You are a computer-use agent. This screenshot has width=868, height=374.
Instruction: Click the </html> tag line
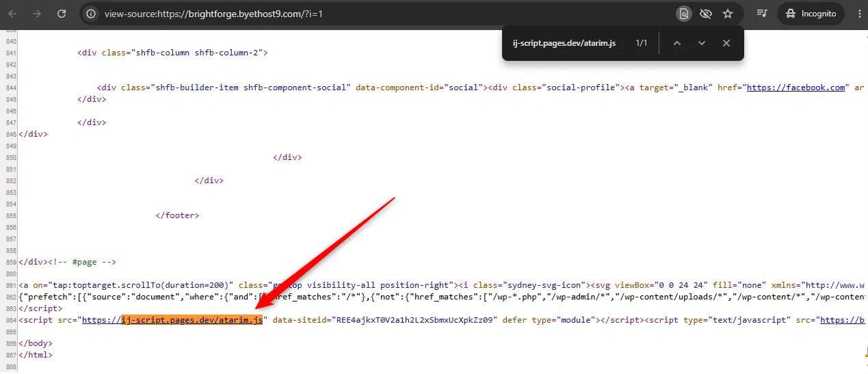pos(36,355)
